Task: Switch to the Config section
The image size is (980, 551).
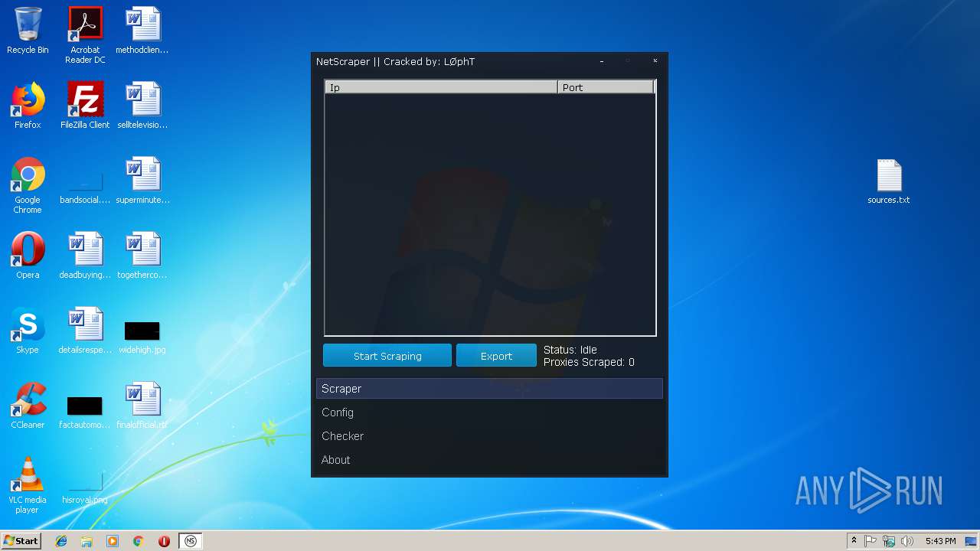Action: point(489,412)
